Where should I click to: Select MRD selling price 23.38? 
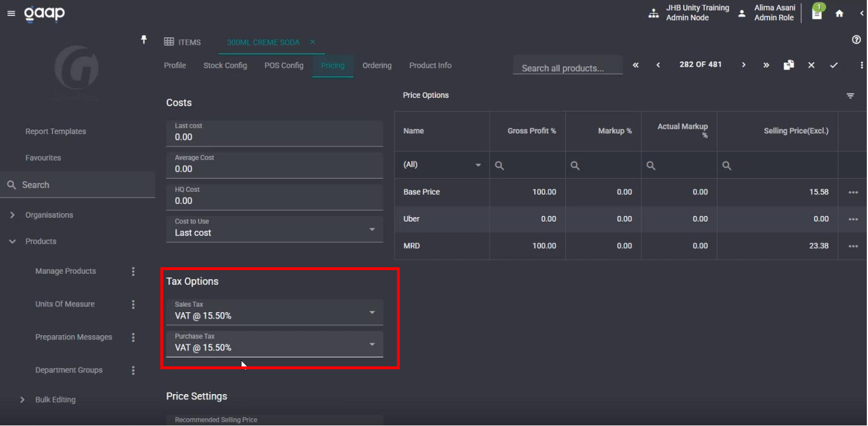pyautogui.click(x=819, y=246)
